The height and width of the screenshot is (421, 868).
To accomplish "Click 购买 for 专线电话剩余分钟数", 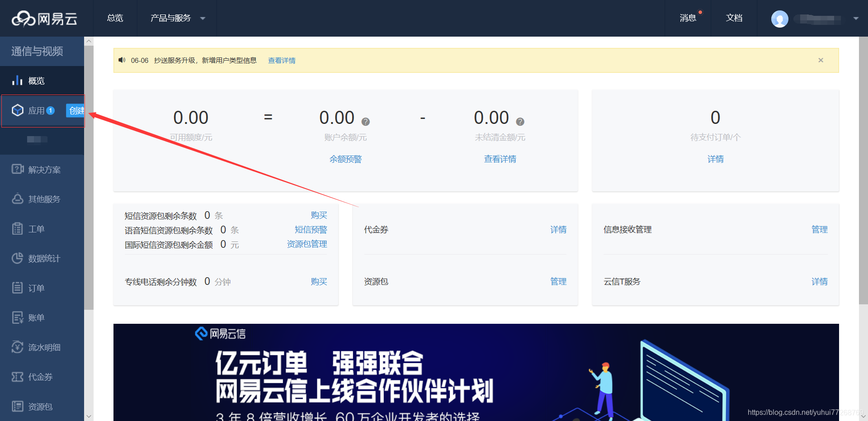I will pos(319,282).
